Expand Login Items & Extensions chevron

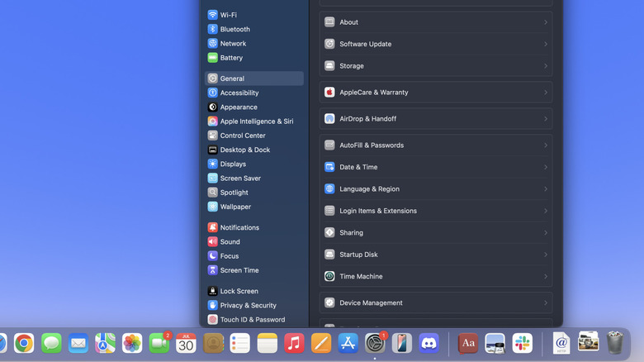(546, 211)
